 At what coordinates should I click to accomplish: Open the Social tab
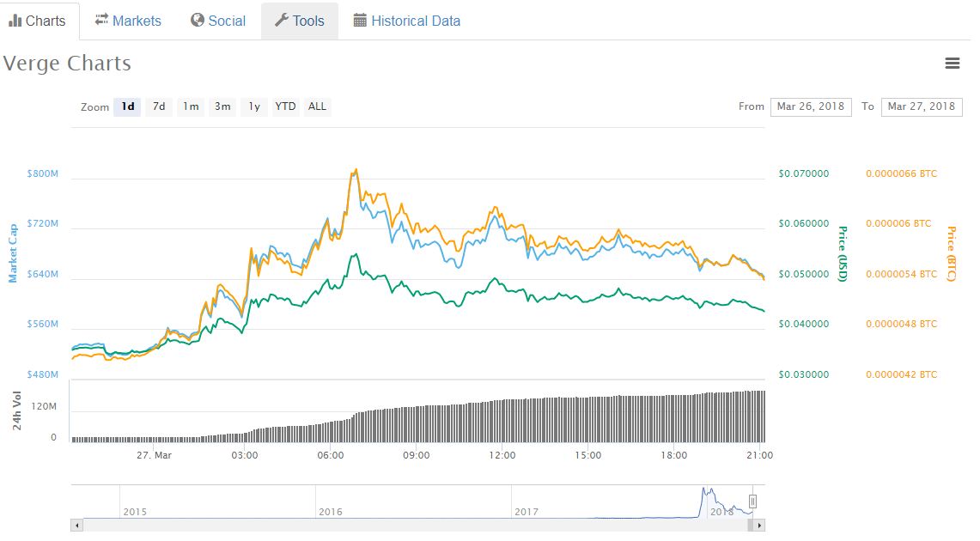click(218, 21)
